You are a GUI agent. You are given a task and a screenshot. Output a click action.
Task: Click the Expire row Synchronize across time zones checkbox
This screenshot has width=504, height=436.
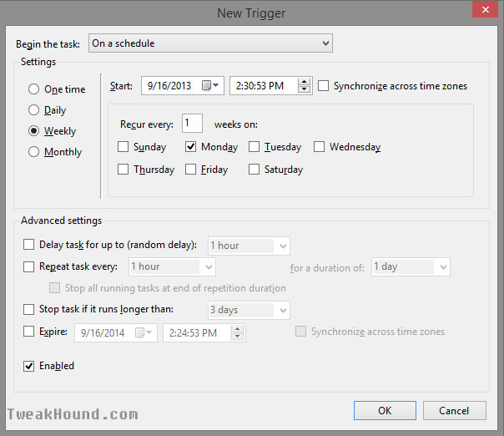click(x=301, y=332)
